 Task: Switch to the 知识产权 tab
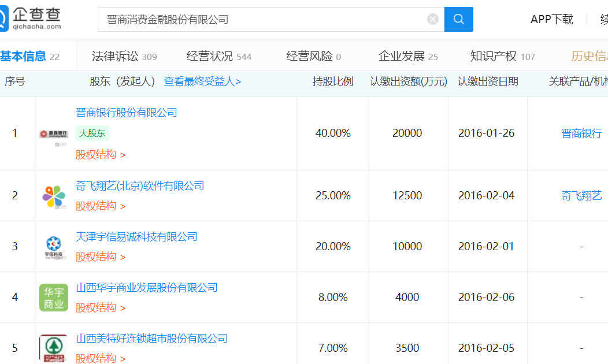click(503, 57)
